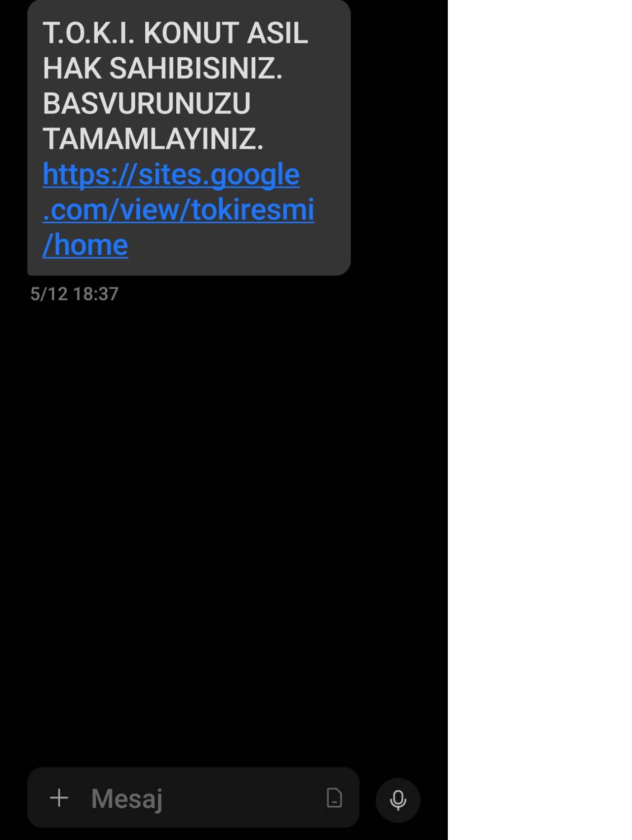
Task: Focus the Mesaj text input field
Action: (x=193, y=798)
